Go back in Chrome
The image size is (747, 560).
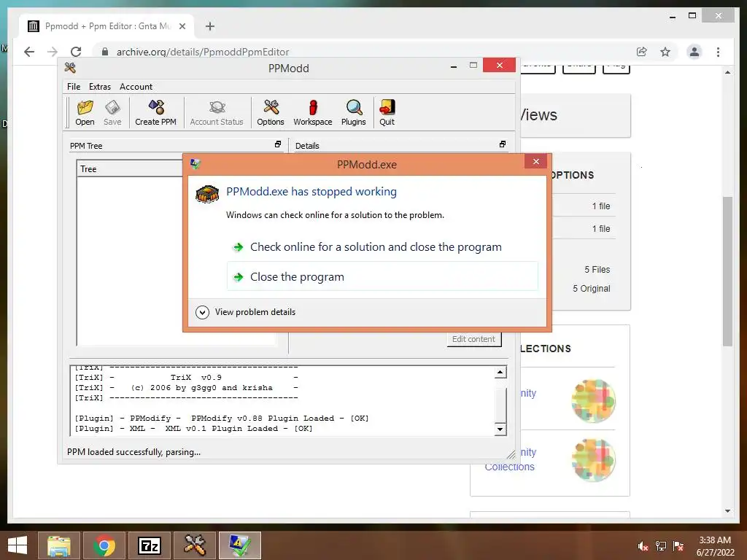coord(29,52)
